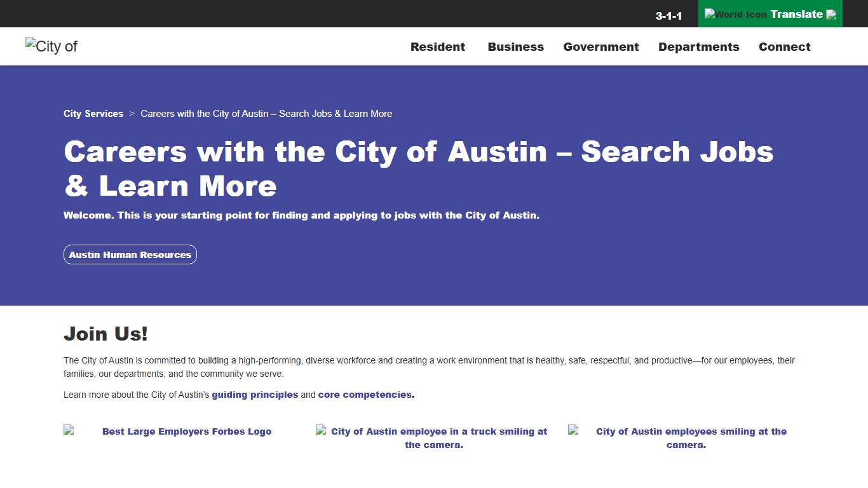This screenshot has width=868, height=488.
Task: Click the City of Austin logo image
Action: coord(51,46)
